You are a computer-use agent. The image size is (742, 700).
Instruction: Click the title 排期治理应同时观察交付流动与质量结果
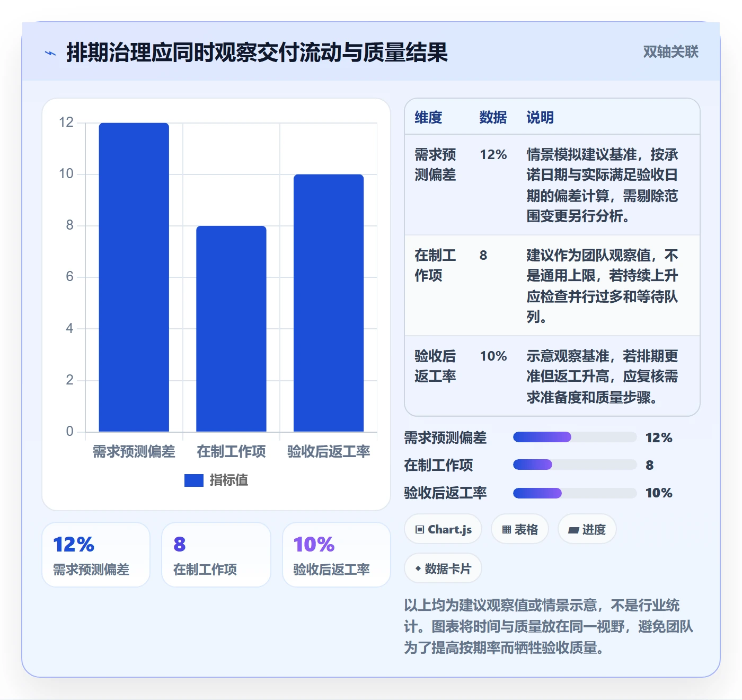pos(257,52)
